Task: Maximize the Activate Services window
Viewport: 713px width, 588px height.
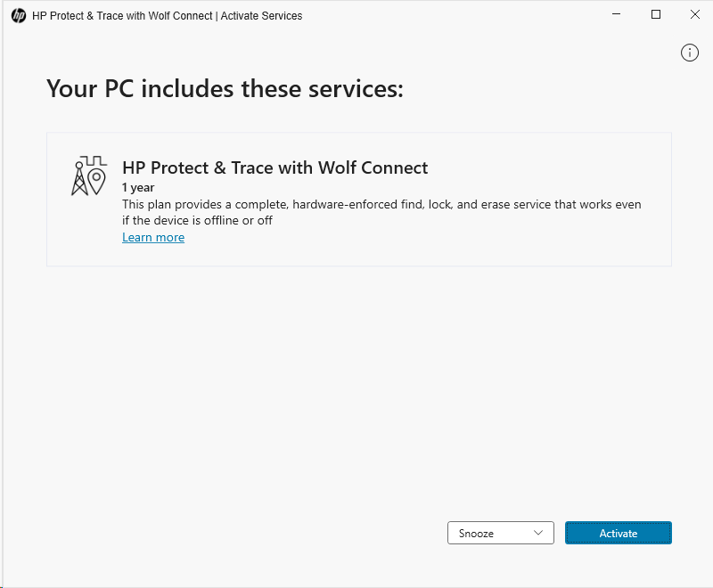Action: click(x=656, y=14)
